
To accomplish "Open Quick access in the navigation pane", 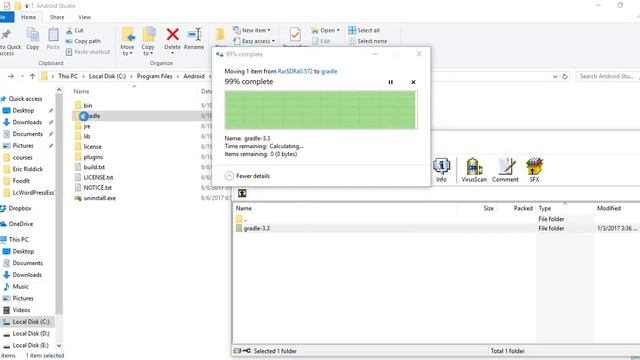I will (25, 99).
